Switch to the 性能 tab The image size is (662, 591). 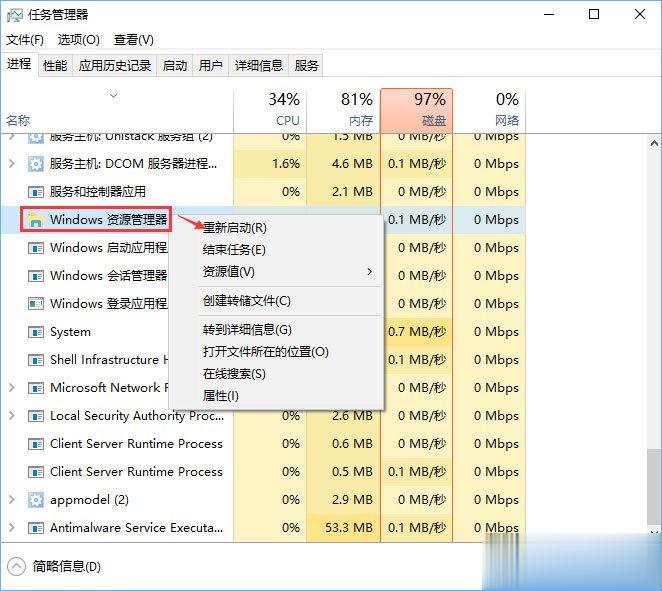click(x=55, y=65)
